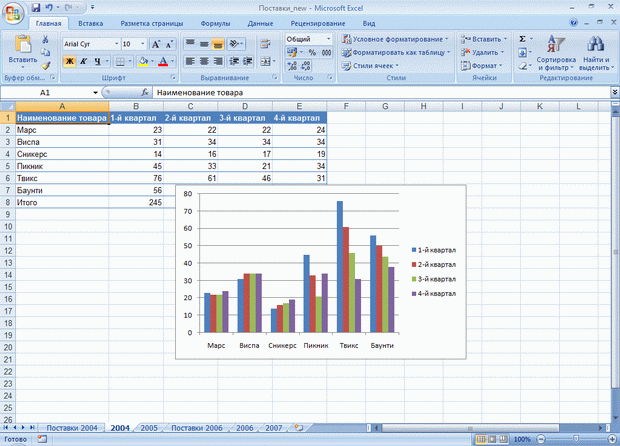
Task: Switch to Page Layout view
Action: click(x=492, y=439)
